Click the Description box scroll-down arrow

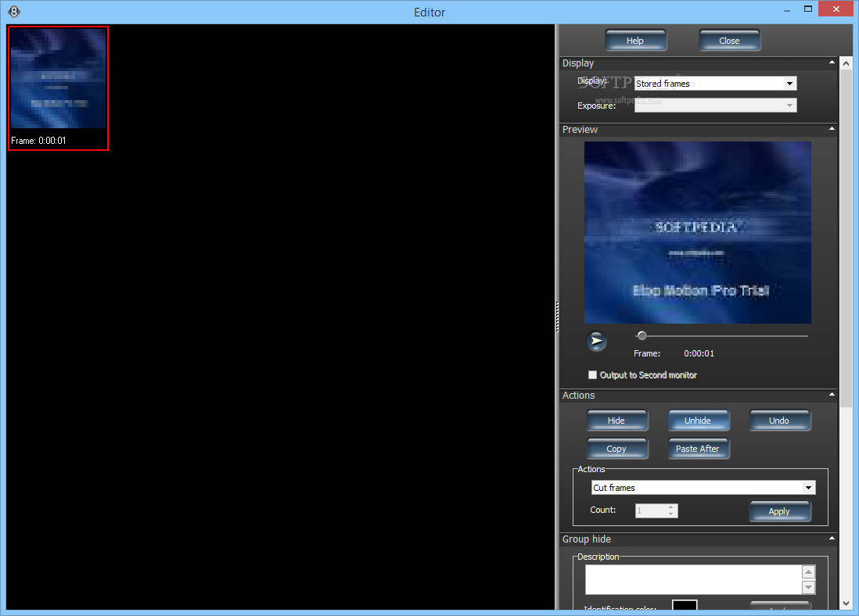pyautogui.click(x=809, y=587)
